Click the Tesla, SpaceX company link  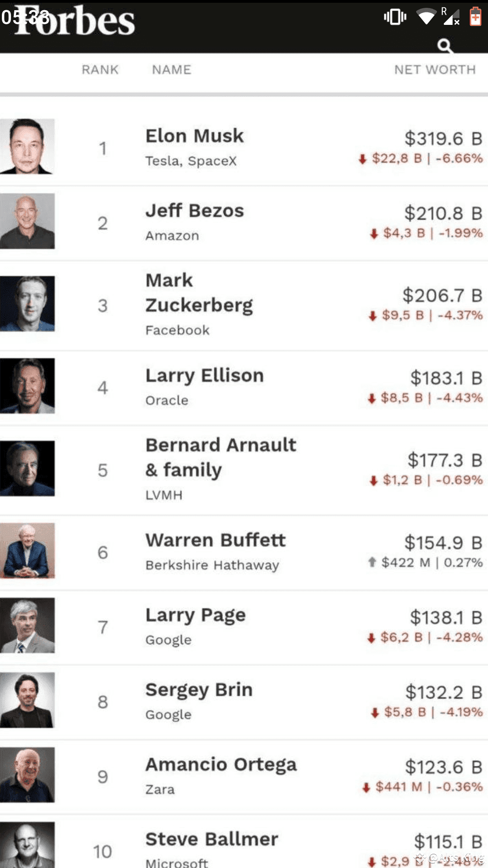click(191, 161)
